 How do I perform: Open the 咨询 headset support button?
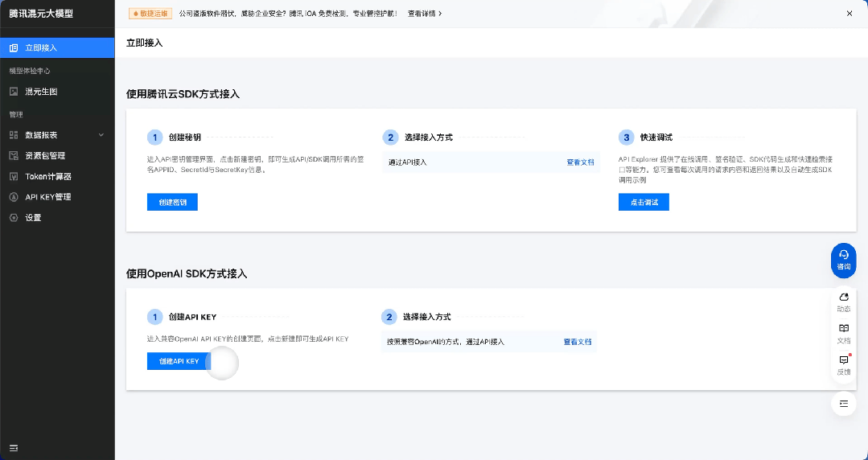point(844,261)
